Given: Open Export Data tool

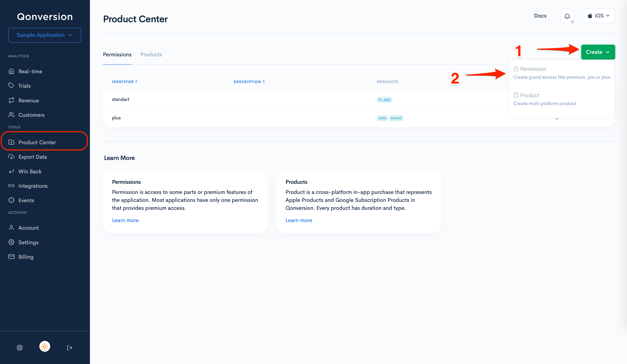Looking at the screenshot, I should (x=33, y=157).
